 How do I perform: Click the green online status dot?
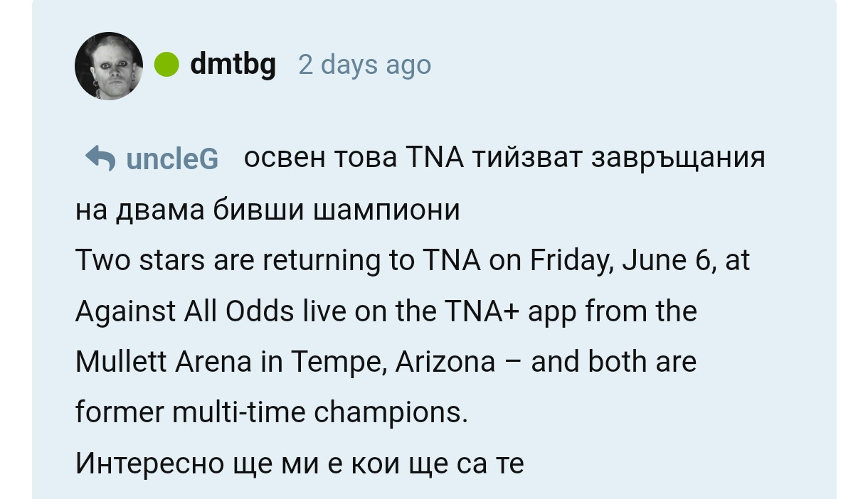(x=167, y=65)
